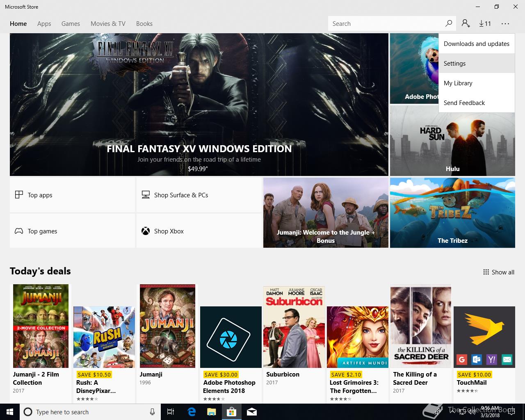The image size is (525, 420).
Task: Open the Mail app in the taskbar
Action: pos(252,412)
